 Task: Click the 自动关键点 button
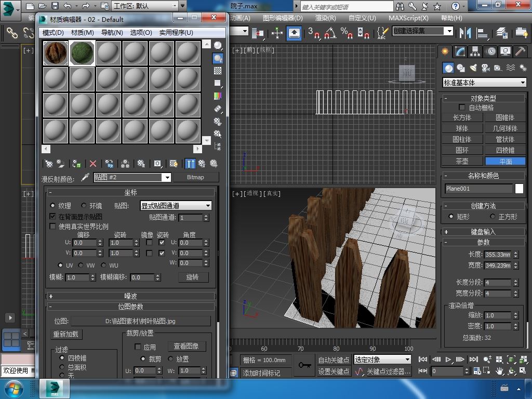tap(334, 360)
